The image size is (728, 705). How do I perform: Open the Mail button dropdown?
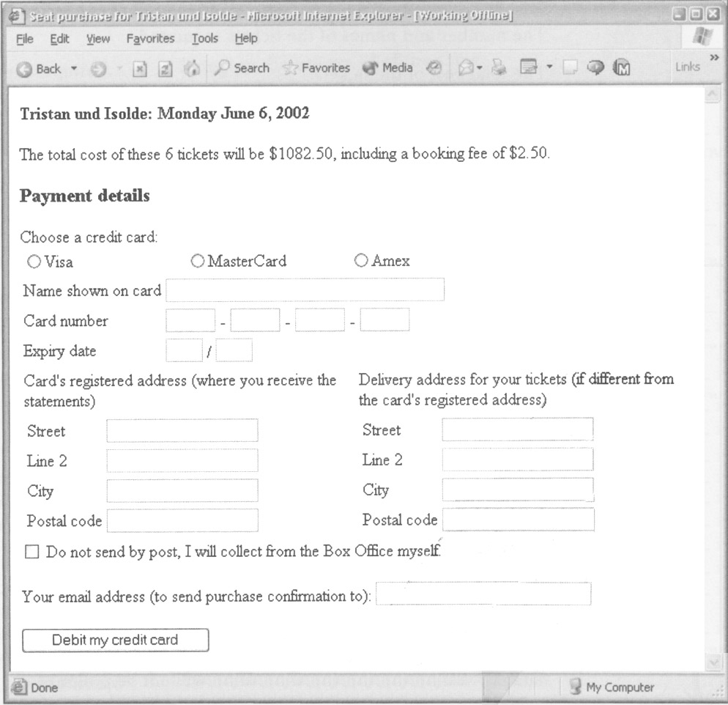point(479,68)
